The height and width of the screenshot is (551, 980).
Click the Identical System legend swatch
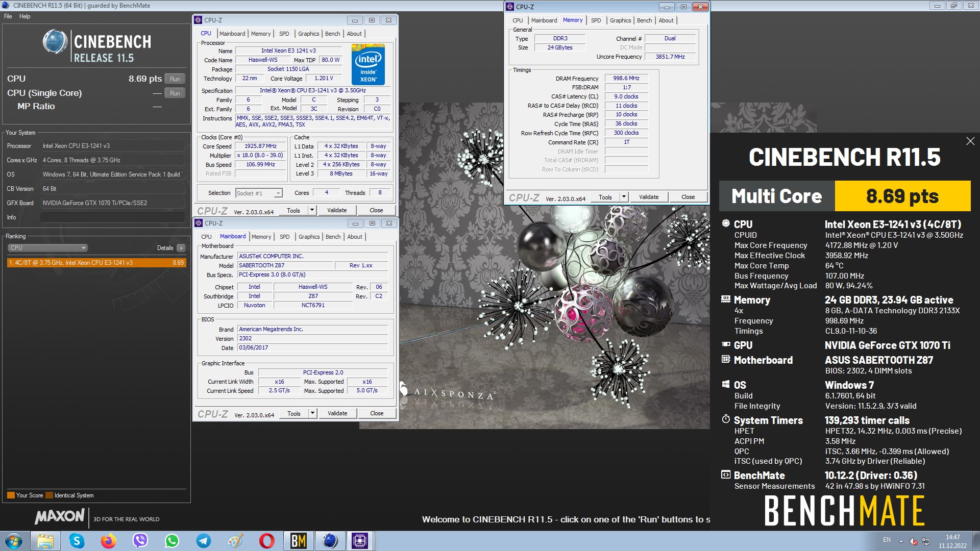pyautogui.click(x=49, y=495)
